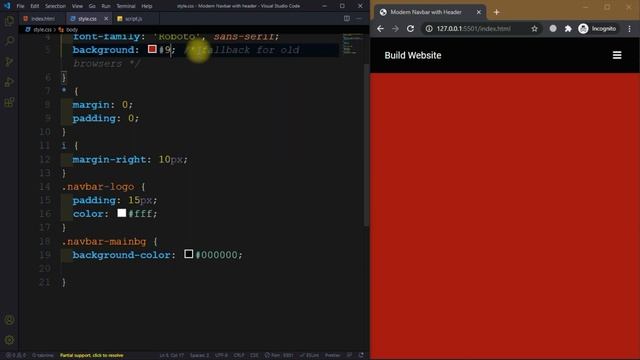Open the Go menu

[92, 6]
